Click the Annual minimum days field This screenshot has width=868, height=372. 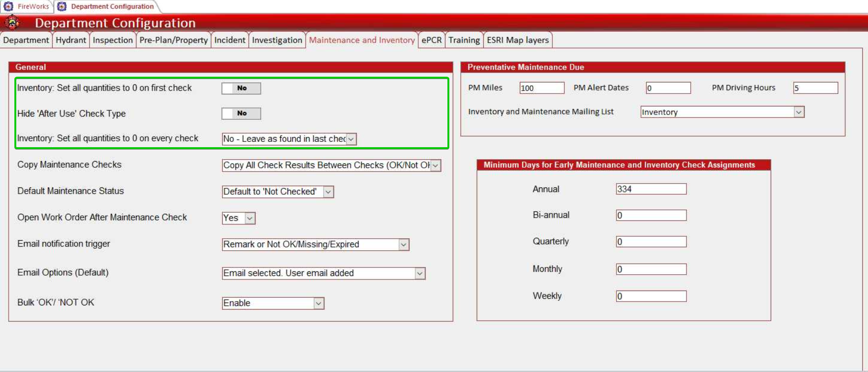point(651,189)
